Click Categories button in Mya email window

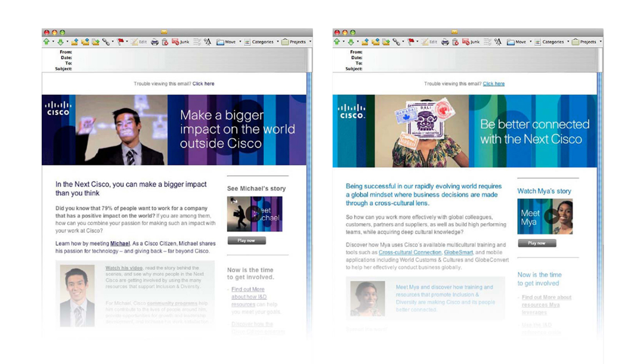tap(549, 42)
